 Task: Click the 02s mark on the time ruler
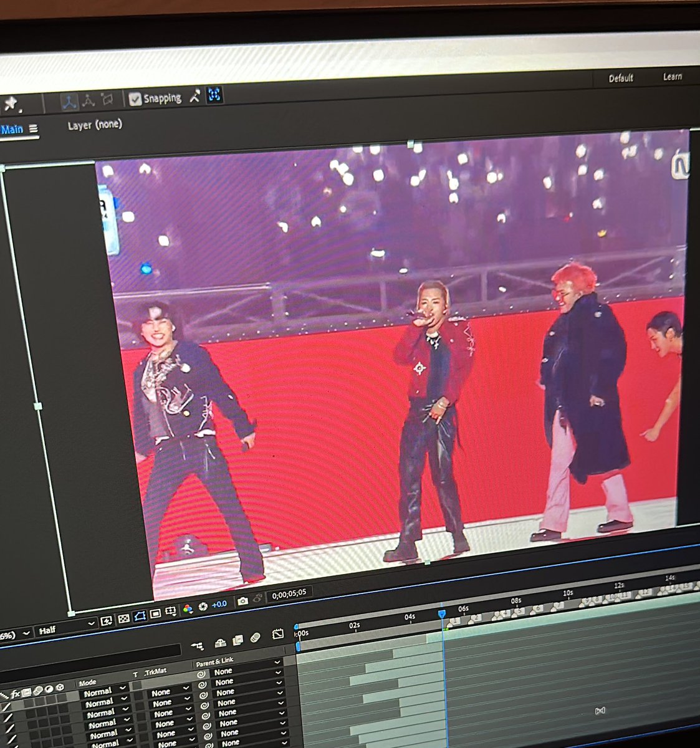354,625
